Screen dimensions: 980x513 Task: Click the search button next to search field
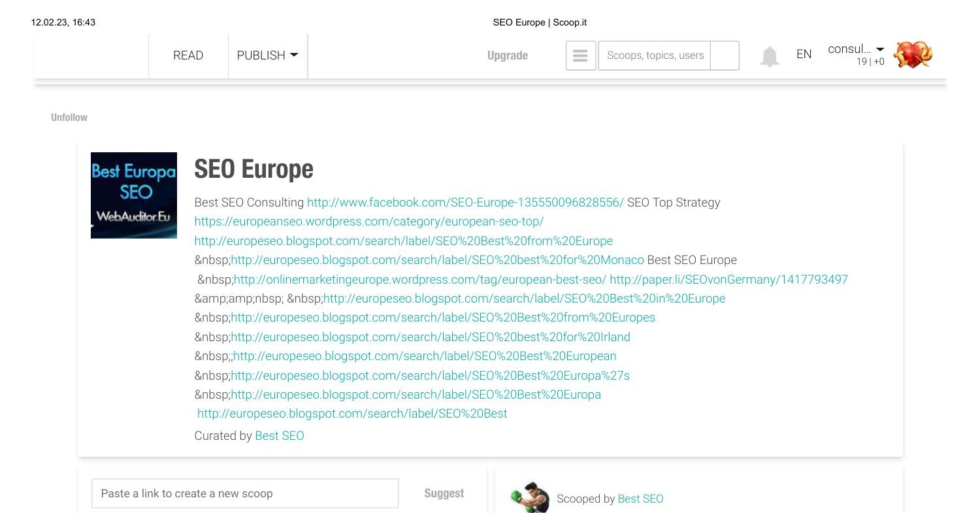click(725, 56)
